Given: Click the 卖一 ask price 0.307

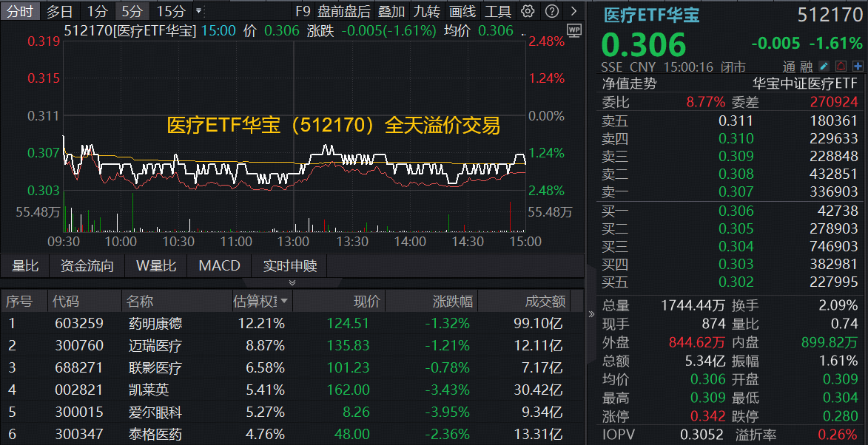Looking at the screenshot, I should (736, 191).
